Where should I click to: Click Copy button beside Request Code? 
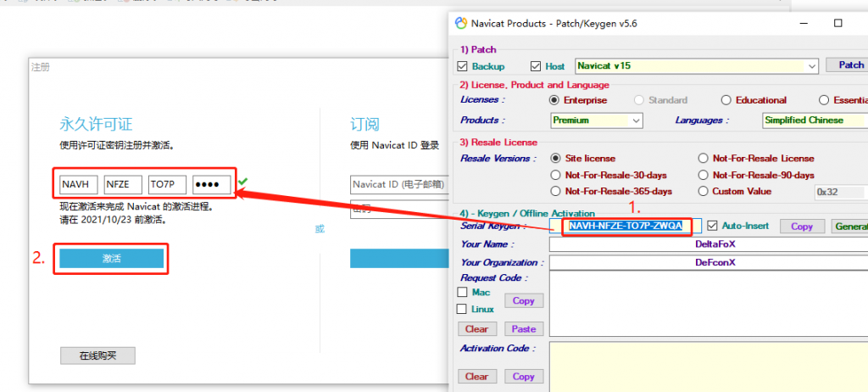523,300
